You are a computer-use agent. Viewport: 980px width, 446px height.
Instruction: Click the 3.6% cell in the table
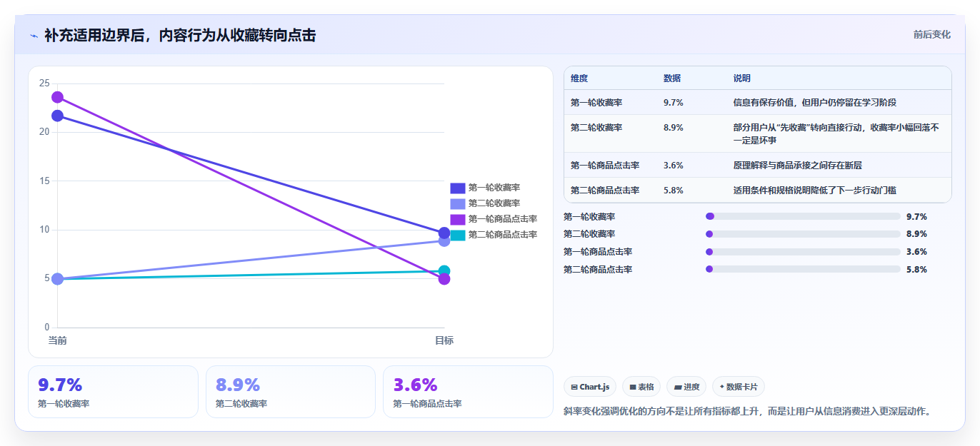click(674, 166)
